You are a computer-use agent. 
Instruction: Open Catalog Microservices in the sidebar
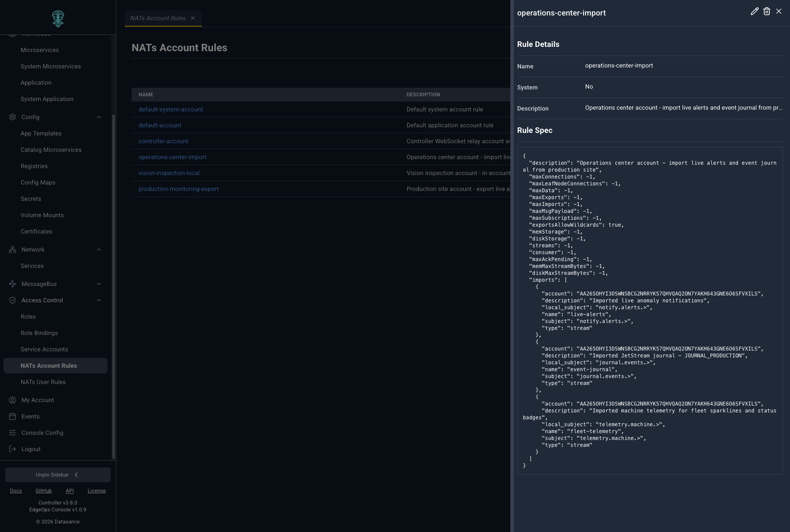[51, 150]
